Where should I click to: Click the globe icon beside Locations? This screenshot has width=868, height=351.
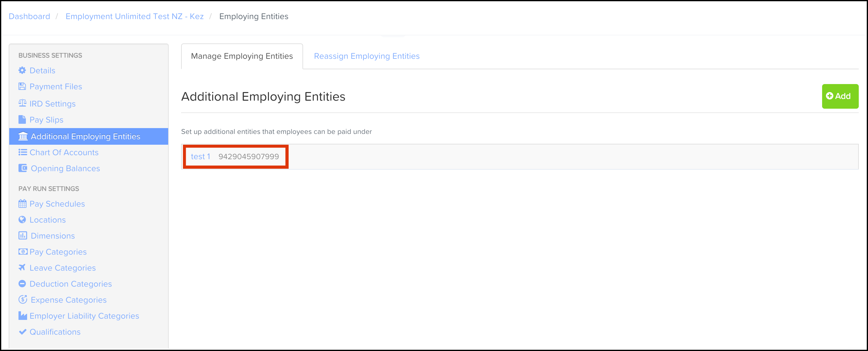pyautogui.click(x=22, y=220)
